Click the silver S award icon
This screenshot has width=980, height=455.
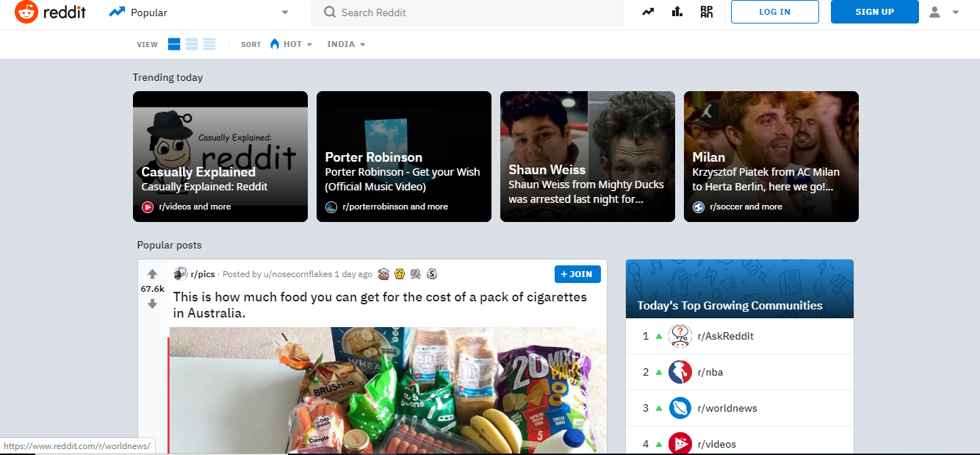pos(432,274)
